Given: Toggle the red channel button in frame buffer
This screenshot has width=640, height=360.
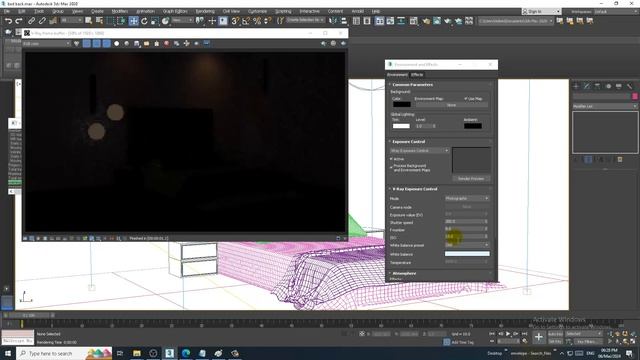Looking at the screenshot, I should 87,43.
